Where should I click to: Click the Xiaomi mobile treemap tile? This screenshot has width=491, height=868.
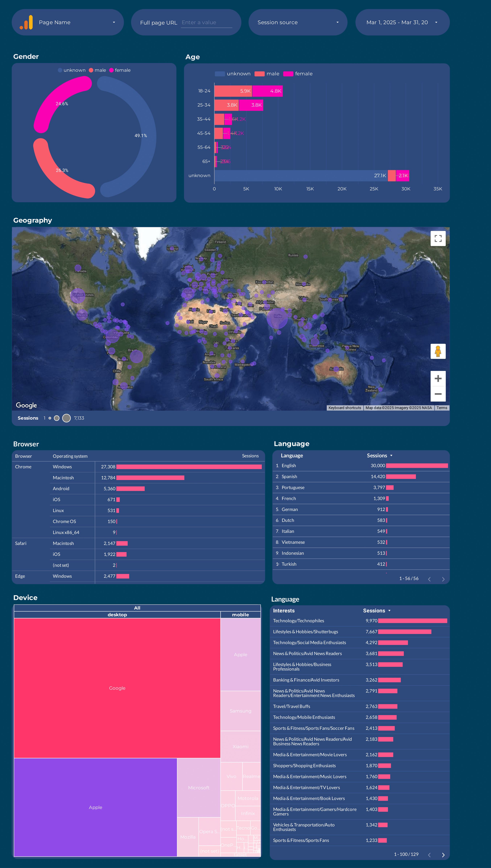(x=240, y=746)
